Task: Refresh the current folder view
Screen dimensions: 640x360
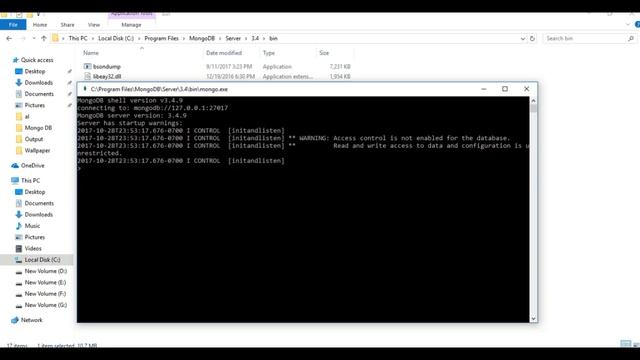Action: pos(532,38)
